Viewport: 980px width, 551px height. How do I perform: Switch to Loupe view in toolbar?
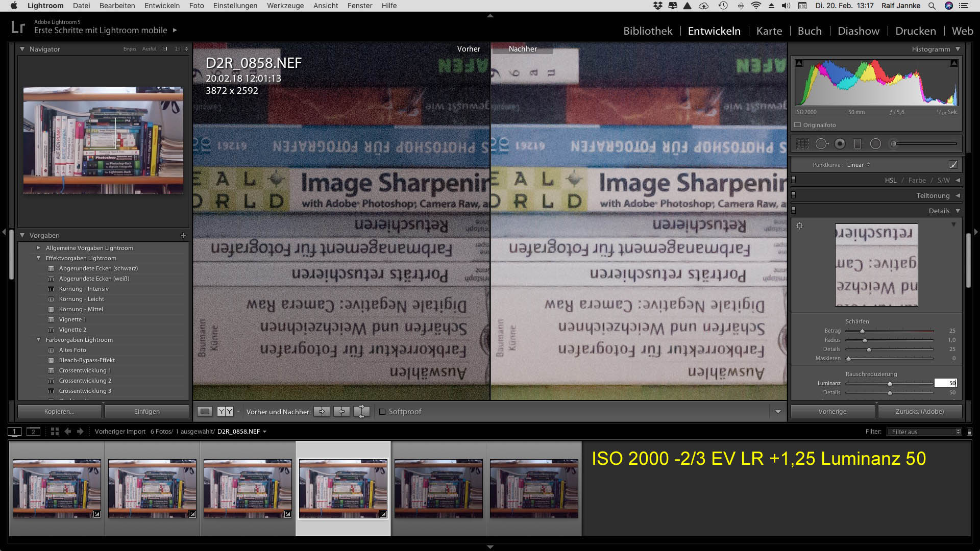205,412
